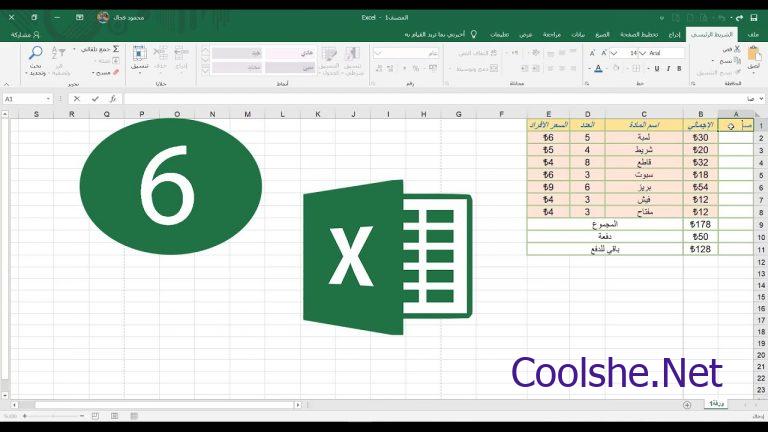Click the Share button

point(25,35)
